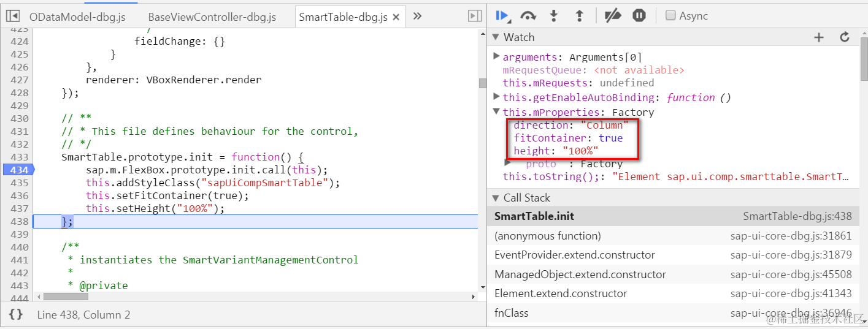The image size is (868, 329).
Task: Expand the proto Factory entry
Action: pos(508,163)
